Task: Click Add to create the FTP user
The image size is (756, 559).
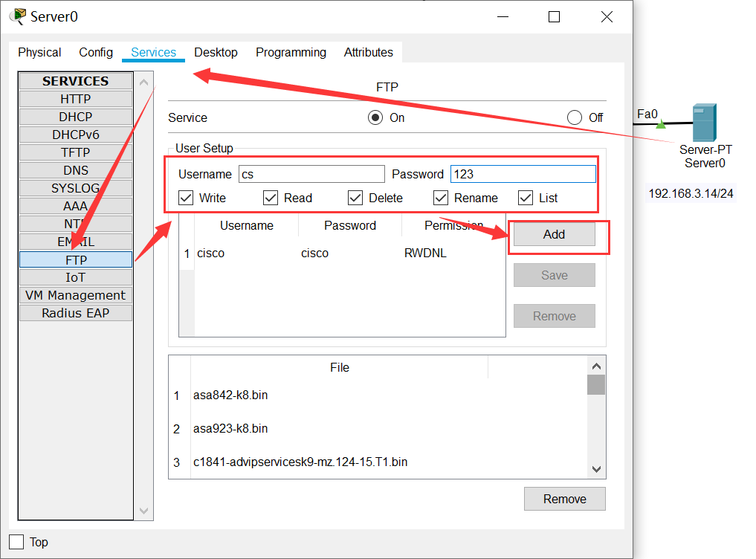Action: [x=554, y=234]
